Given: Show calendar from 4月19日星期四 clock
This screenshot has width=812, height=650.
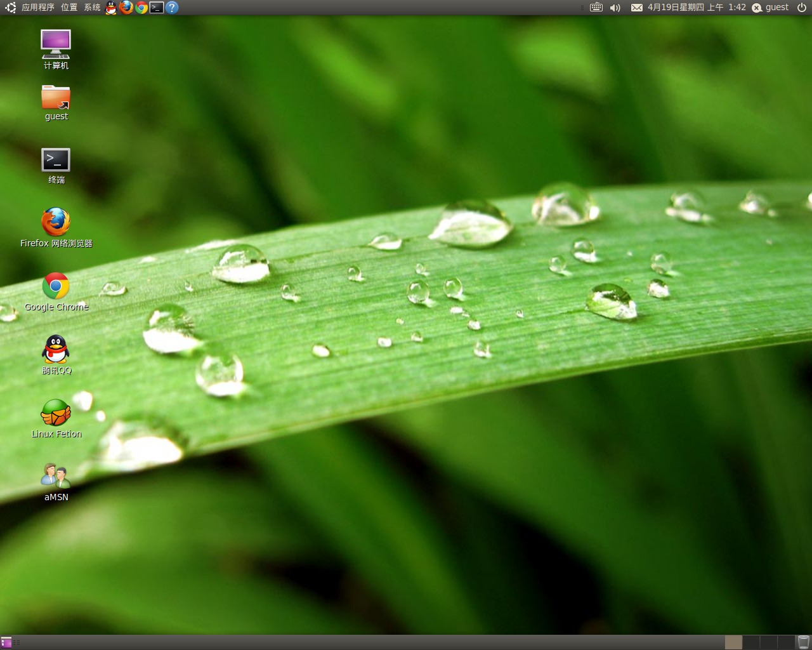Looking at the screenshot, I should [697, 8].
